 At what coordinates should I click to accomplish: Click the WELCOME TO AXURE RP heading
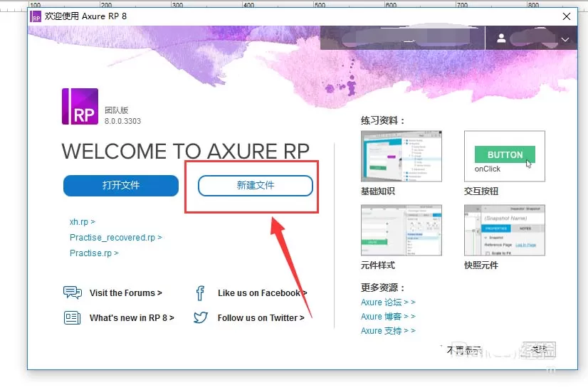pos(186,151)
